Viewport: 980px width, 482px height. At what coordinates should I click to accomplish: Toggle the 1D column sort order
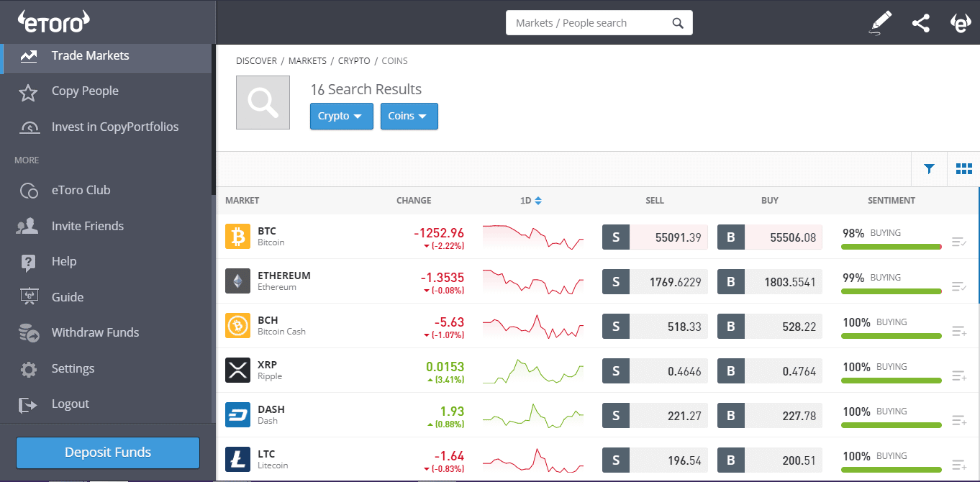tap(531, 200)
